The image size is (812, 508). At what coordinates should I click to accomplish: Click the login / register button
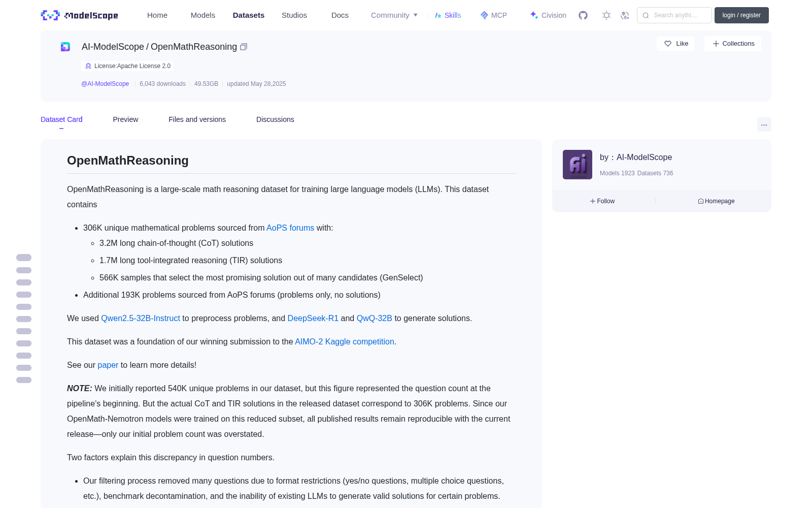point(741,15)
